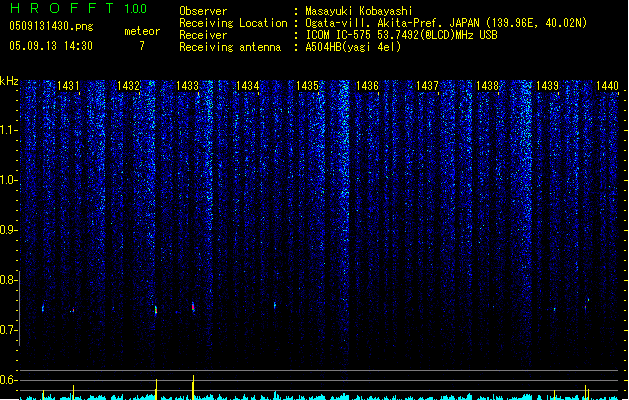Viewport: 629px width, 400px height.
Task: Click the A504HB(yagi 4el) antenna text
Action: [x=353, y=47]
